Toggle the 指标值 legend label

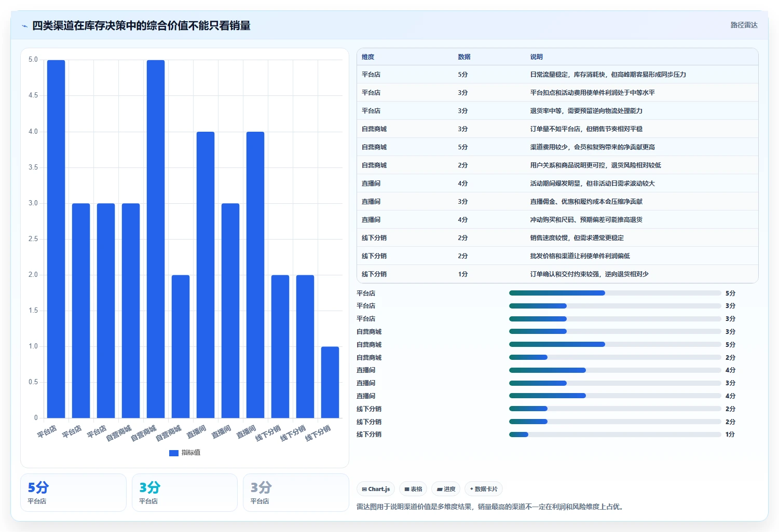(191, 453)
